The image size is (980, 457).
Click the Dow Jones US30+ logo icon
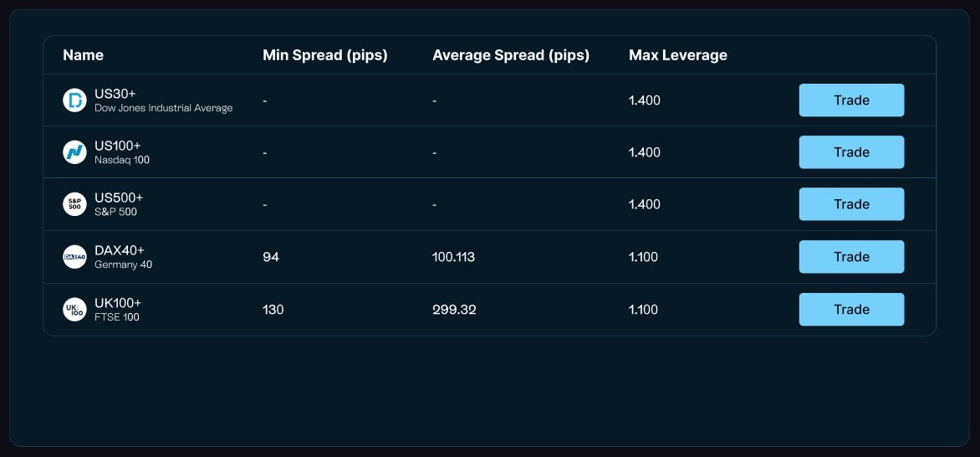(x=74, y=100)
